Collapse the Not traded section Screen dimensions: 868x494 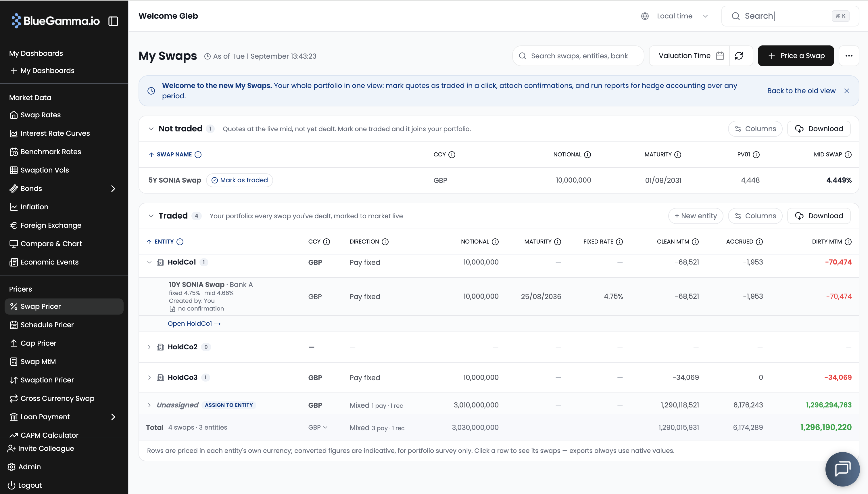(151, 129)
